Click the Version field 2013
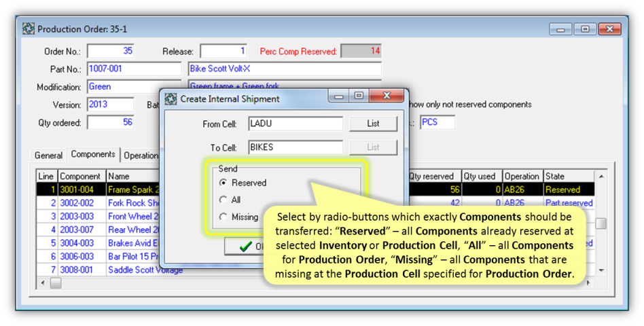The height and width of the screenshot is (326, 644). coord(111,105)
